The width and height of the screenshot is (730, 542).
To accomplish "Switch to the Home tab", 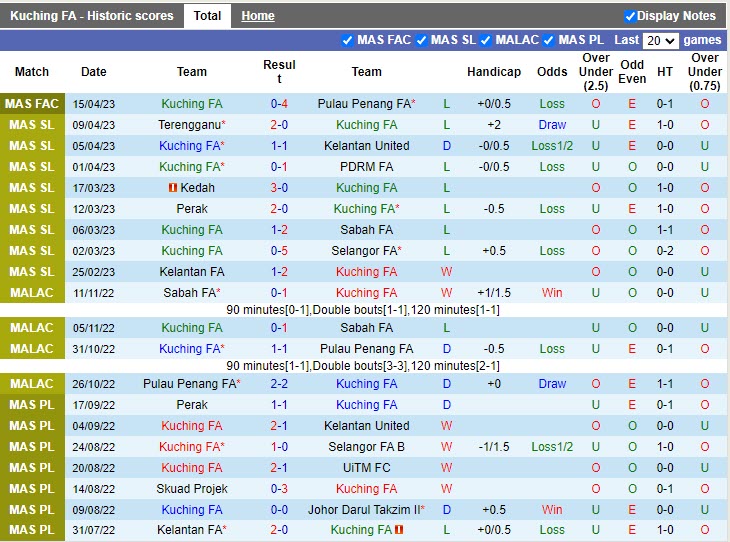I will tap(258, 16).
